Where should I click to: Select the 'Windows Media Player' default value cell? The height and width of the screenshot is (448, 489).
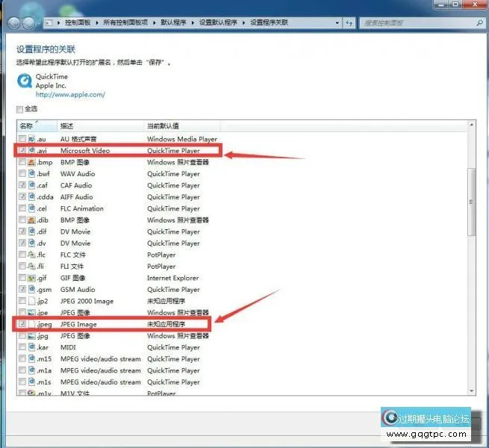point(182,139)
